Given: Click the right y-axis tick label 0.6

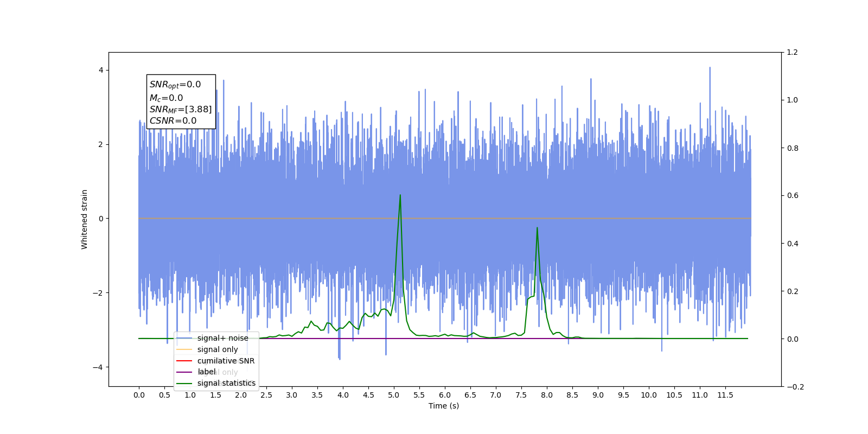Looking at the screenshot, I should (793, 196).
